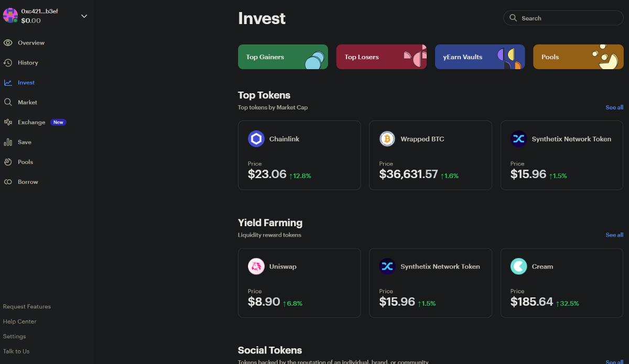This screenshot has height=364, width=629.
Task: Open the Market page from sidebar
Action: click(x=27, y=103)
